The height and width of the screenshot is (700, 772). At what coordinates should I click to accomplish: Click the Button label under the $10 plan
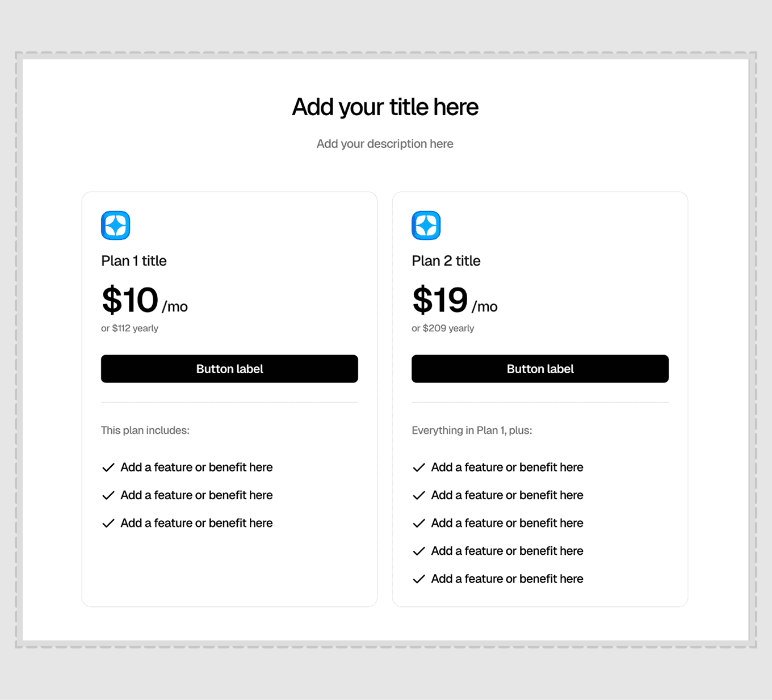[229, 369]
